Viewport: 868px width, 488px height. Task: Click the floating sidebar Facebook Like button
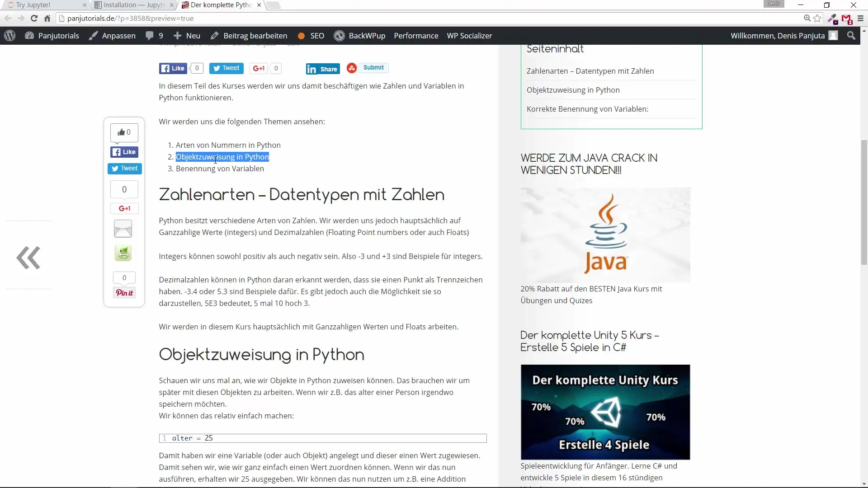pos(124,152)
